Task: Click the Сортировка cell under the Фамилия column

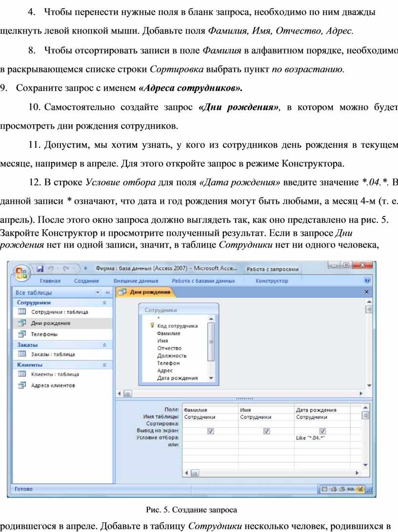Action: 210,424
